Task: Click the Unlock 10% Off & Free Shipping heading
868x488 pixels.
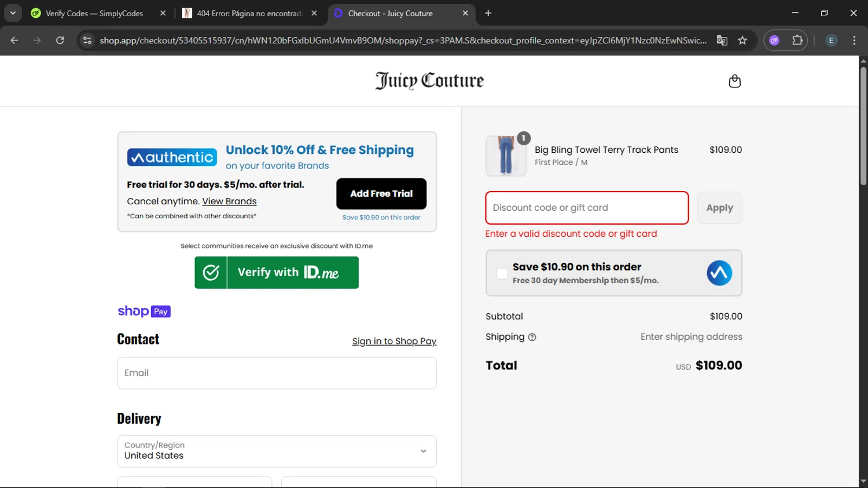Action: click(319, 150)
